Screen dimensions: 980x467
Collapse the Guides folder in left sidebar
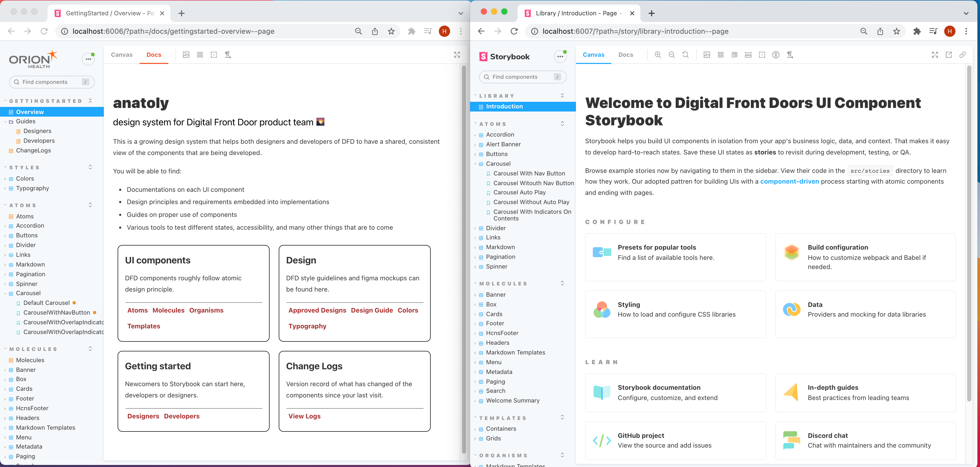point(26,121)
